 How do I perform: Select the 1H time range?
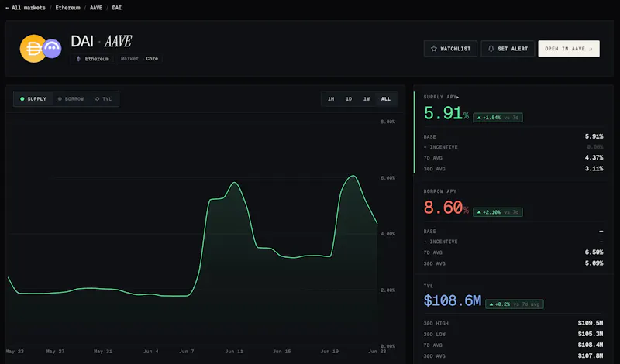tap(331, 99)
